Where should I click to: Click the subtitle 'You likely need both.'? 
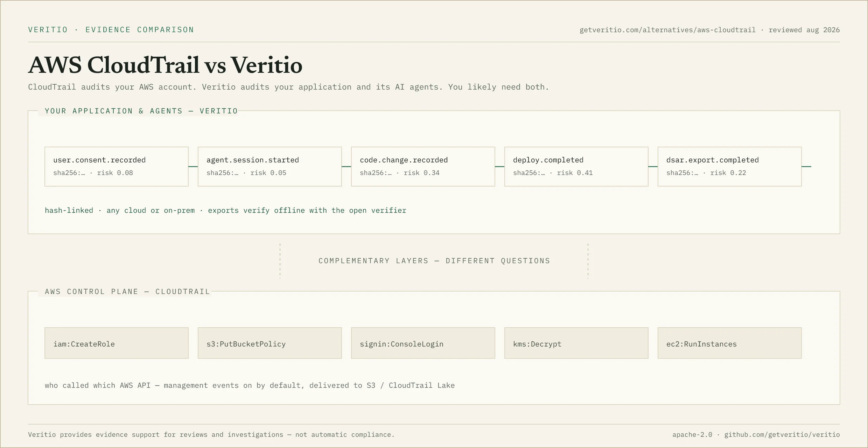pos(498,87)
